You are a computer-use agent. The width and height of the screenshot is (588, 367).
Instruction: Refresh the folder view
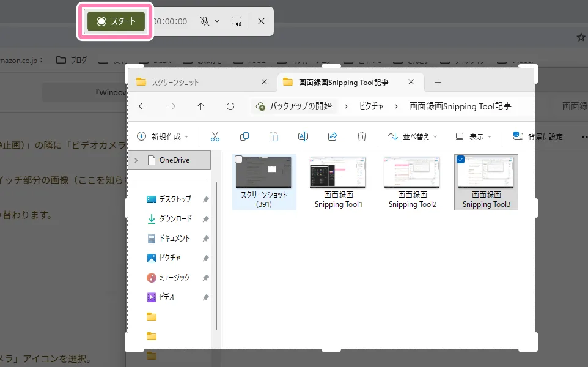click(x=230, y=106)
